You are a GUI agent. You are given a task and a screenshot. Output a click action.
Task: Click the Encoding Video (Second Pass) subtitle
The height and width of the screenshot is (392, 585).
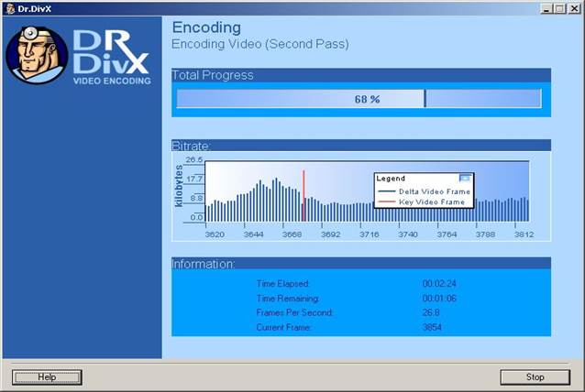click(260, 44)
